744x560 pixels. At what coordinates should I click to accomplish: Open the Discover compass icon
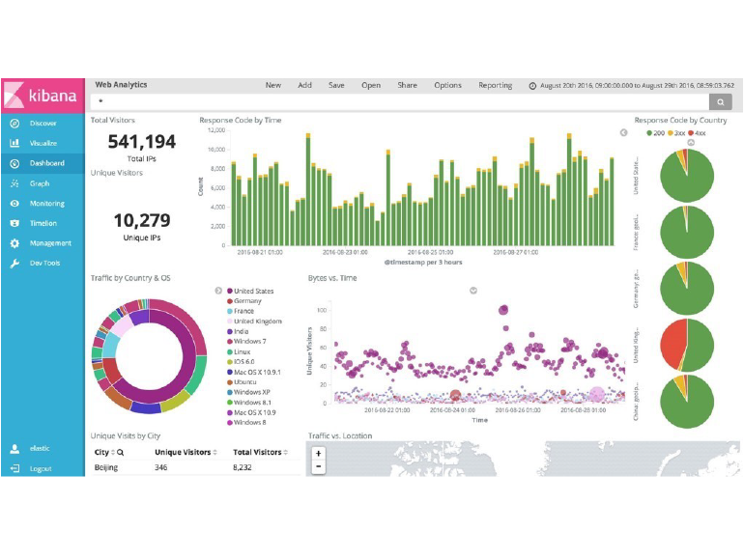[x=14, y=124]
